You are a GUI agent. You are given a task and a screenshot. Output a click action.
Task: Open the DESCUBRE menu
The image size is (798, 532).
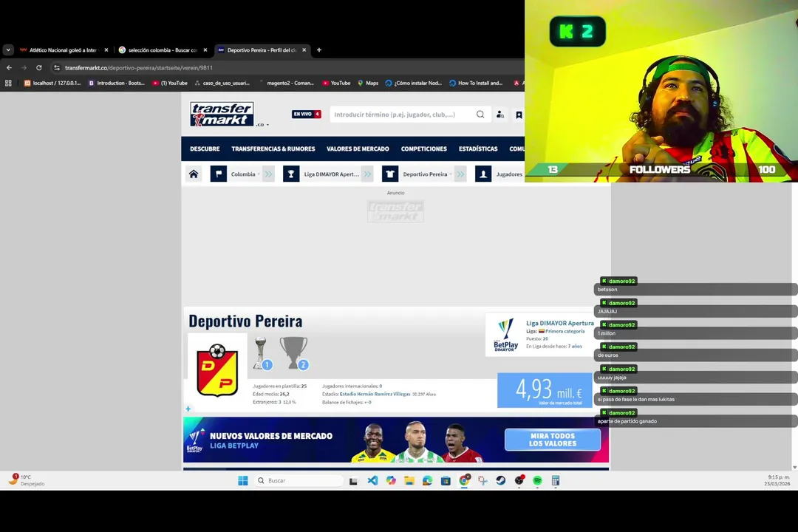click(205, 149)
